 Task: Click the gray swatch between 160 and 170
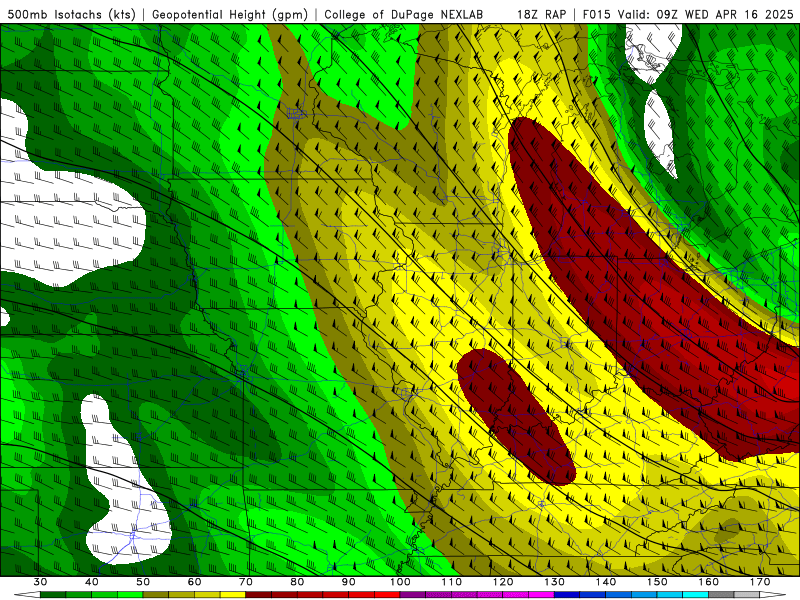coord(721,595)
